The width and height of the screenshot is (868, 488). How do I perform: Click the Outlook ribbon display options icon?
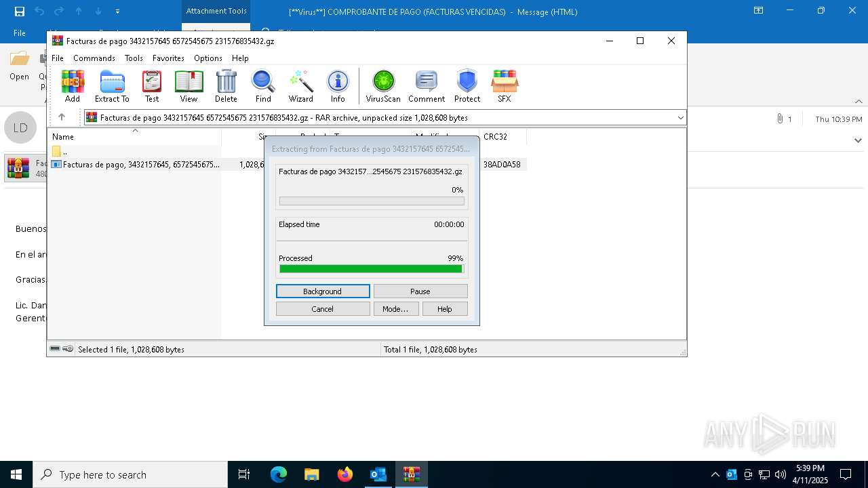758,11
